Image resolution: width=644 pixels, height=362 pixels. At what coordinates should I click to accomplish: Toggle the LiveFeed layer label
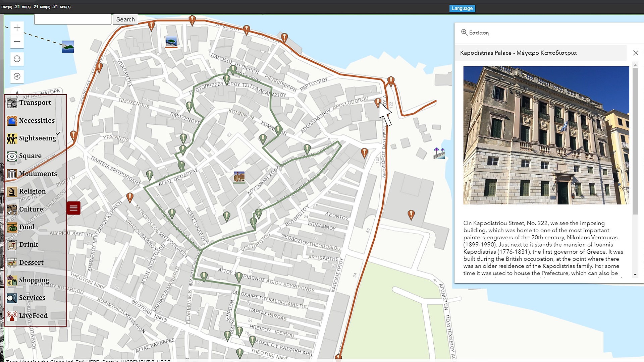33,316
